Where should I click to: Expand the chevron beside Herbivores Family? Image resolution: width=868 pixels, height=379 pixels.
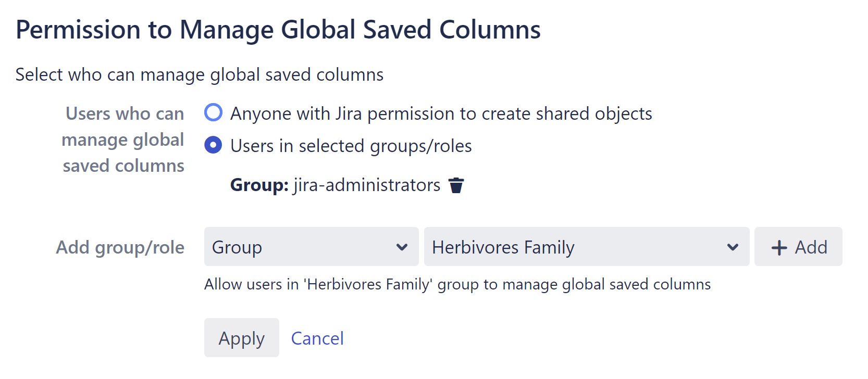click(733, 247)
